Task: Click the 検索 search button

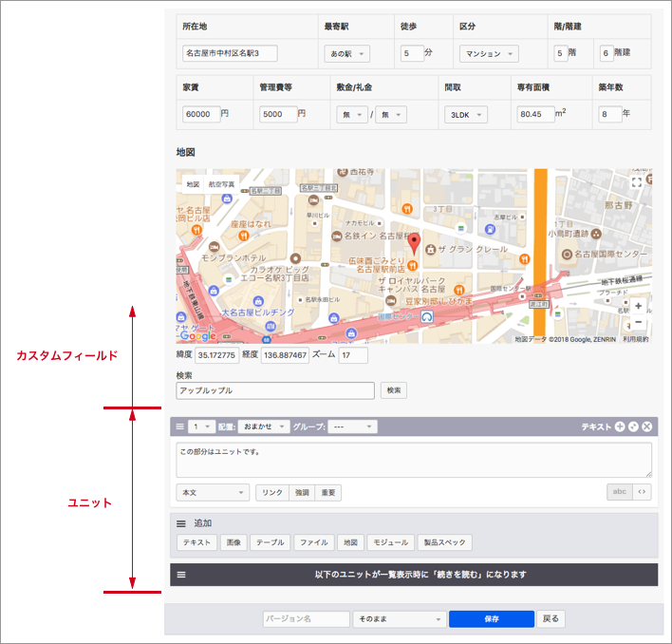Action: [x=394, y=390]
